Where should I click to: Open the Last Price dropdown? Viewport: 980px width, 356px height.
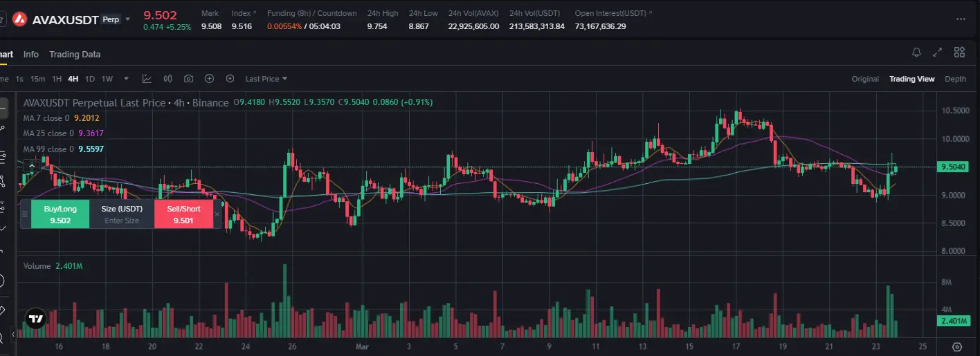pos(266,79)
